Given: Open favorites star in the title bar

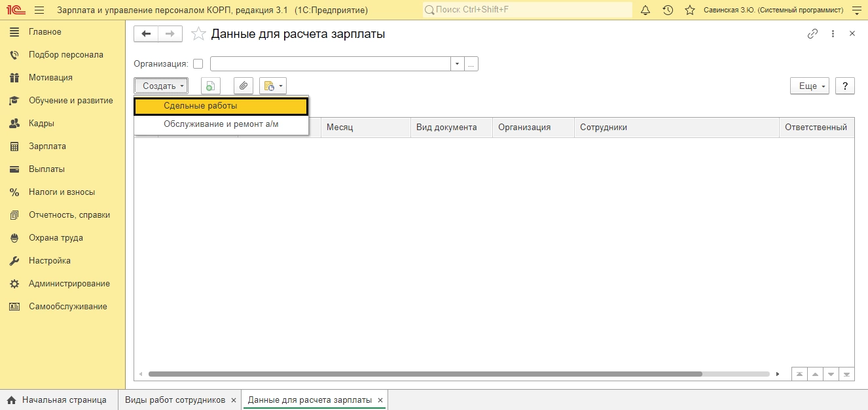Looking at the screenshot, I should 690,10.
